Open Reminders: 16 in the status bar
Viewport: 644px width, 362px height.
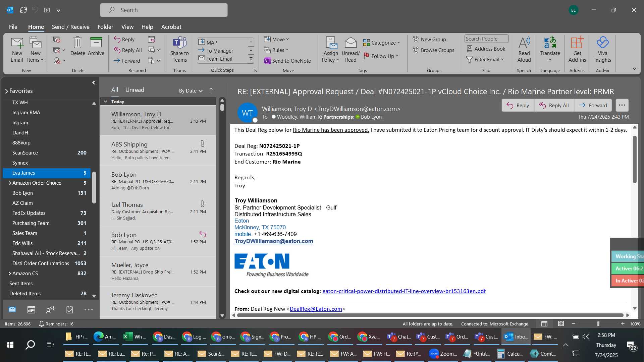point(56,324)
